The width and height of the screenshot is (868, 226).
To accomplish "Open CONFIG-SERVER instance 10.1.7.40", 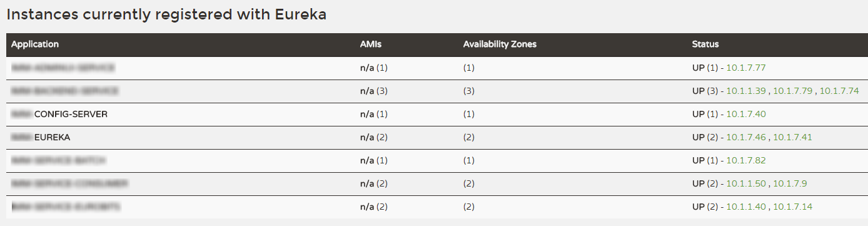I will pos(746,114).
